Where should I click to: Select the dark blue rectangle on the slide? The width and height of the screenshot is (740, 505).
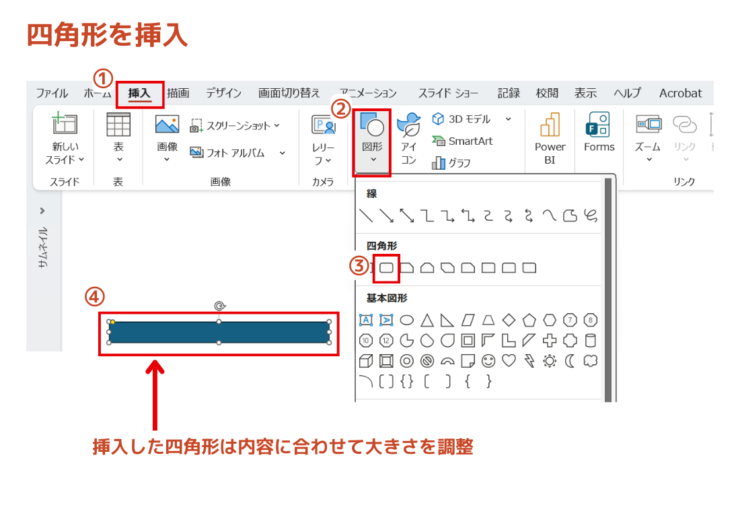pyautogui.click(x=219, y=332)
